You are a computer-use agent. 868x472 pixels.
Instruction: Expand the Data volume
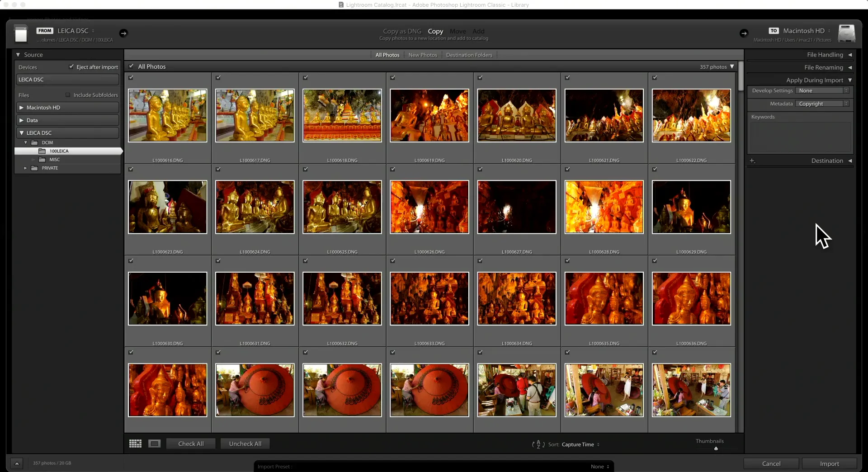[21, 120]
